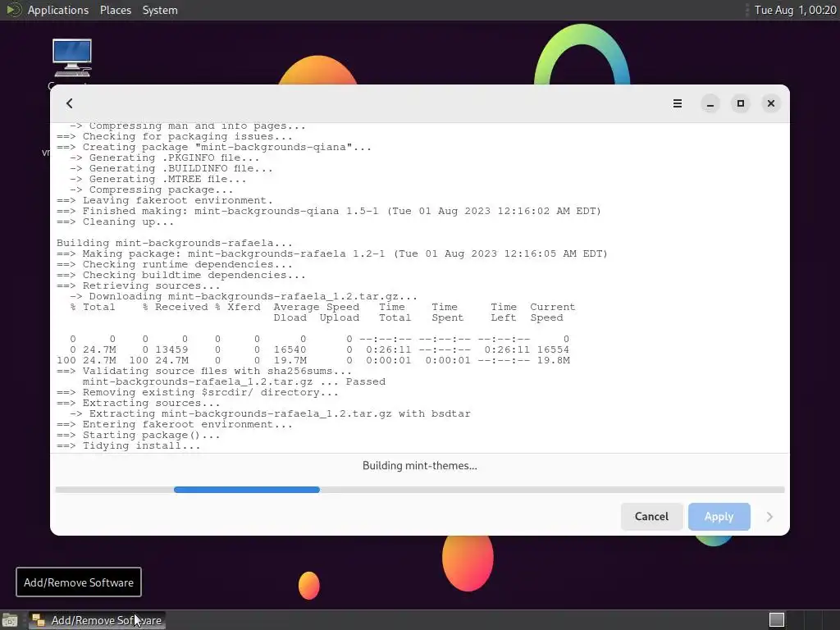
Task: Open the hamburger menu in the header bar
Action: click(677, 103)
